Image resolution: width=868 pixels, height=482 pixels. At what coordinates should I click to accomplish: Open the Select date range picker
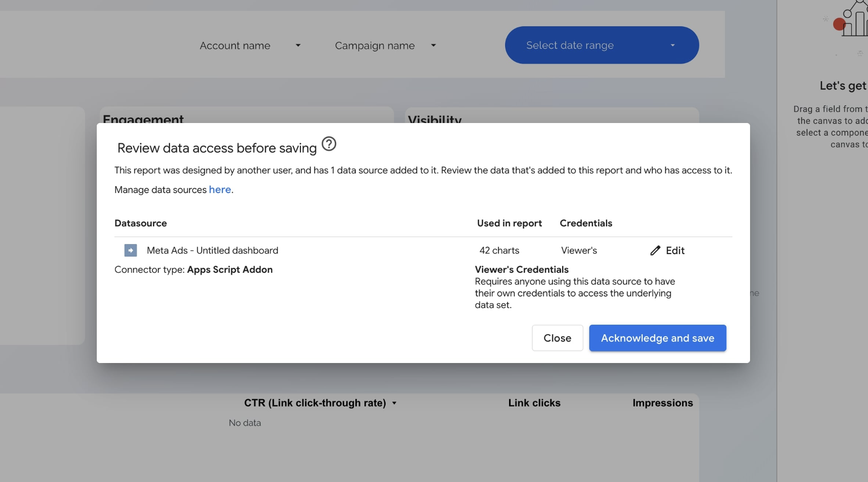pos(602,45)
